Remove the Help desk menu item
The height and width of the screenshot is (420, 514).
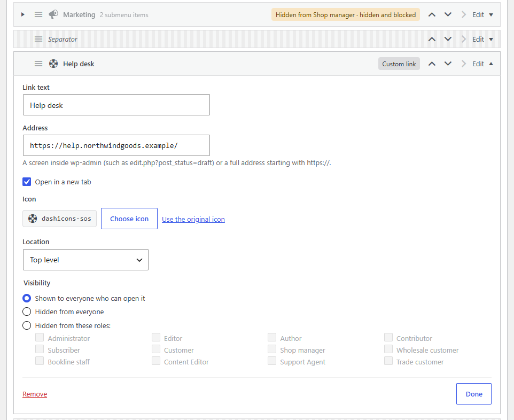(x=35, y=394)
